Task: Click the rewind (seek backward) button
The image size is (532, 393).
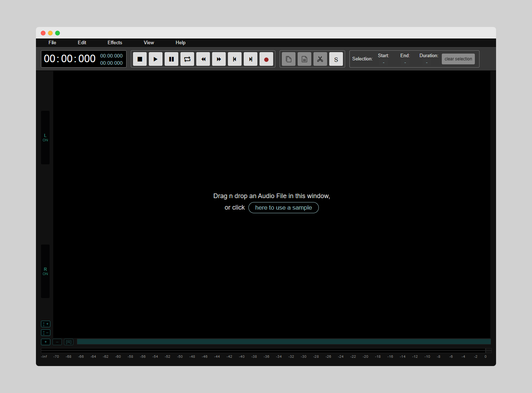Action: [x=203, y=59]
